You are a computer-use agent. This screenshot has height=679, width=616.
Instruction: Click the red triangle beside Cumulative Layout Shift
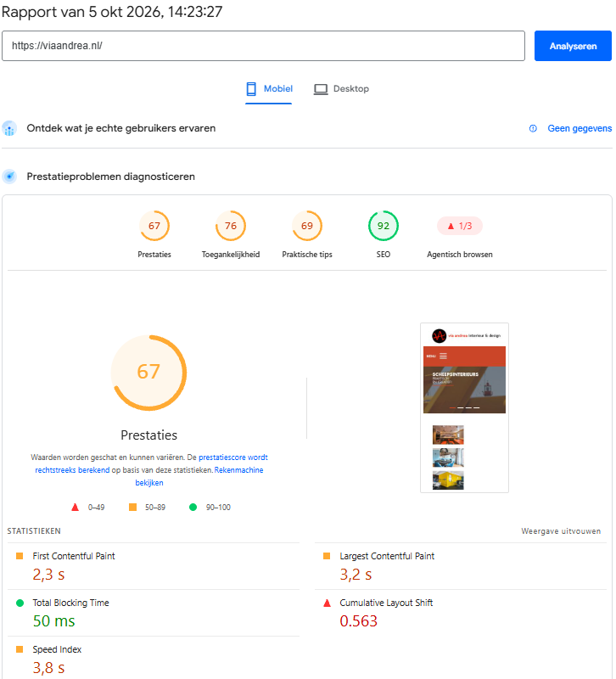click(327, 603)
